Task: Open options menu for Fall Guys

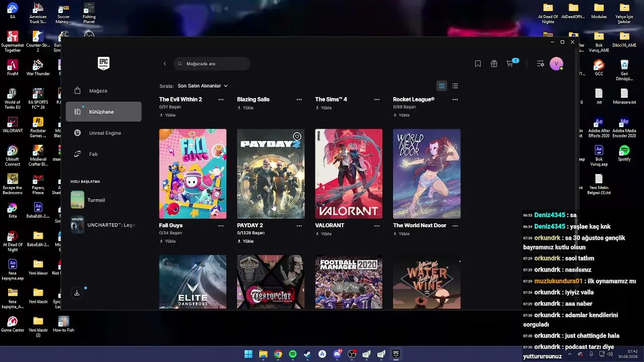Action: click(x=221, y=226)
